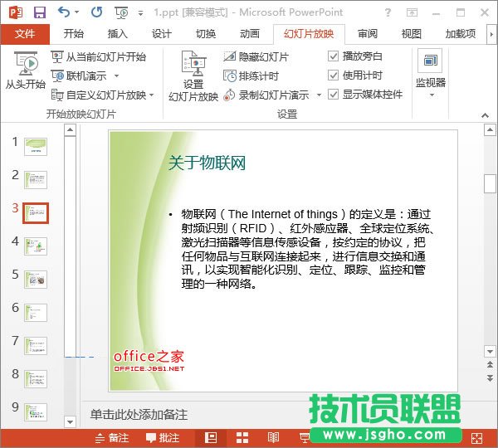
Task: Select slide 5 thumbnail
Action: tap(36, 280)
